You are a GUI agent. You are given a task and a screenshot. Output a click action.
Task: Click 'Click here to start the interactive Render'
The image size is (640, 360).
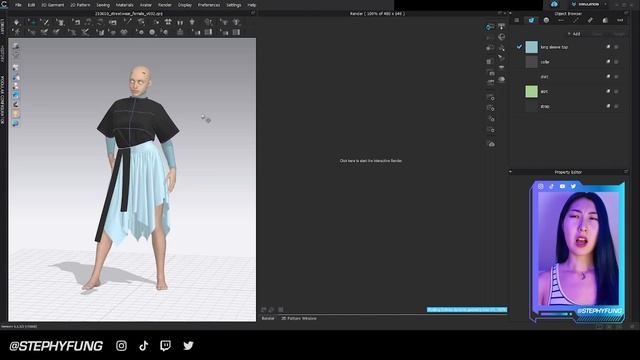(371, 161)
